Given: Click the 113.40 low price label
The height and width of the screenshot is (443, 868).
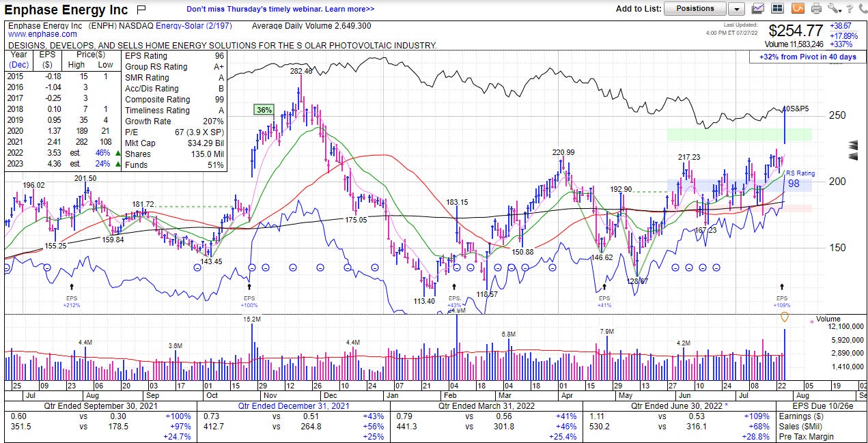Looking at the screenshot, I should pos(424,301).
